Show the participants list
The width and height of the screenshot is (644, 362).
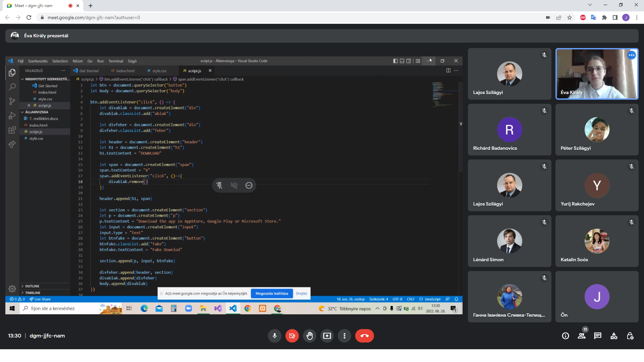582,336
